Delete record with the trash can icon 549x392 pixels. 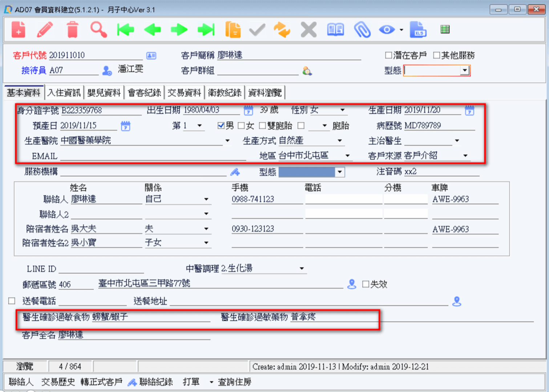72,29
